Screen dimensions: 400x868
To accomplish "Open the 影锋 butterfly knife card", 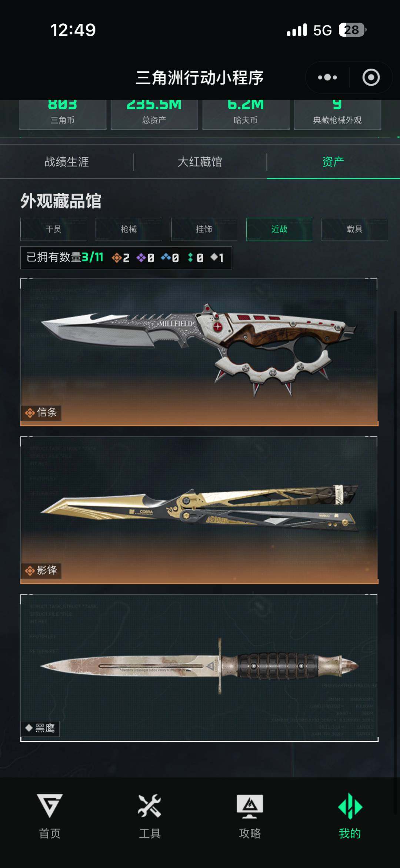I will [199, 510].
